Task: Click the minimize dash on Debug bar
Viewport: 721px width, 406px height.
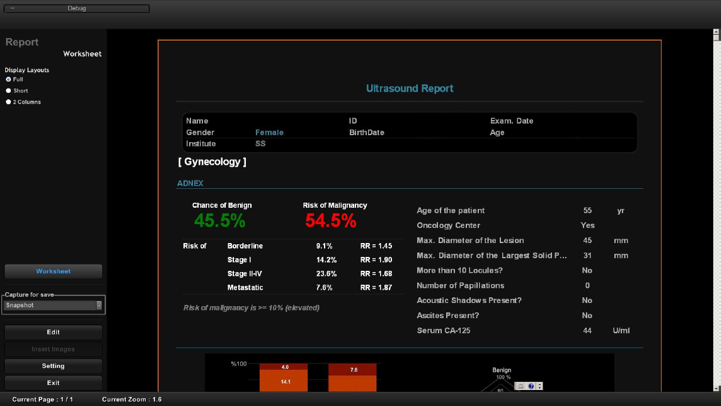Action: click(12, 8)
